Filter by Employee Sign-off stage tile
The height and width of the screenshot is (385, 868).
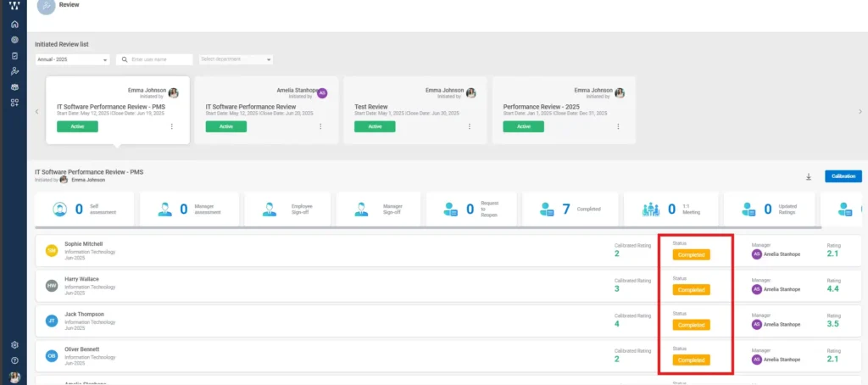(287, 209)
